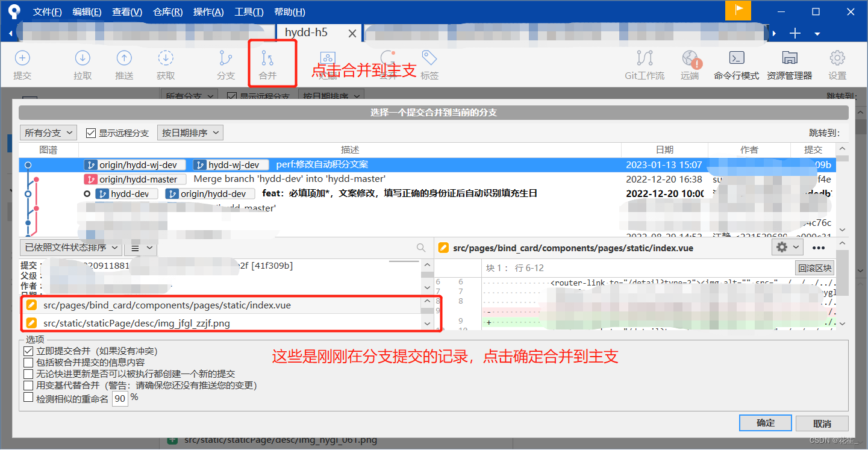Screen dimensions: 868x450
Task: Open Git工作流 git-flow tool
Action: 645,65
